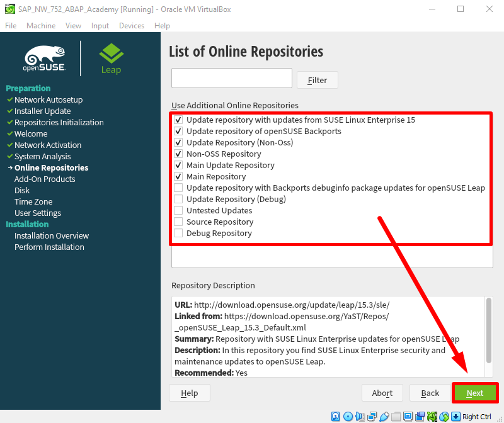Viewport: 504px width, 423px height.
Task: Go back with the Back button
Action: click(430, 393)
